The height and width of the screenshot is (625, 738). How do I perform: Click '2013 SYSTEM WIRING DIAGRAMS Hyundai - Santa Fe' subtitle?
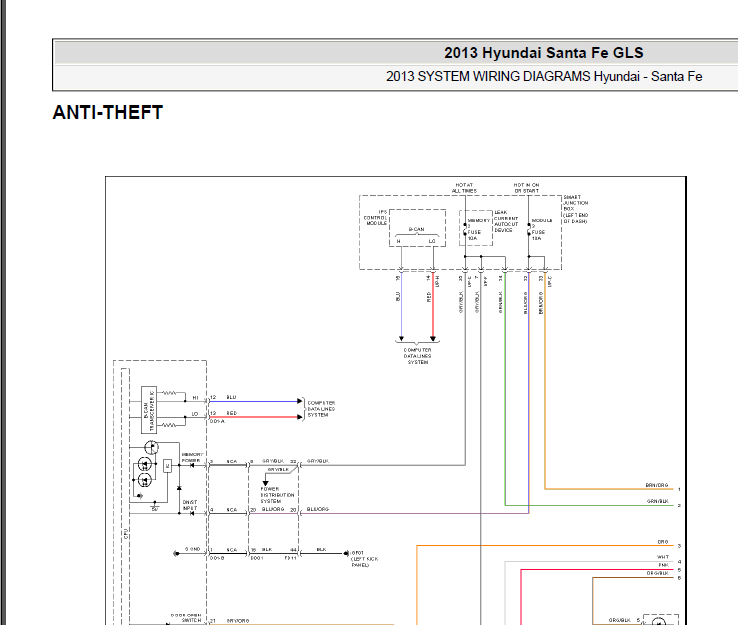[x=544, y=76]
